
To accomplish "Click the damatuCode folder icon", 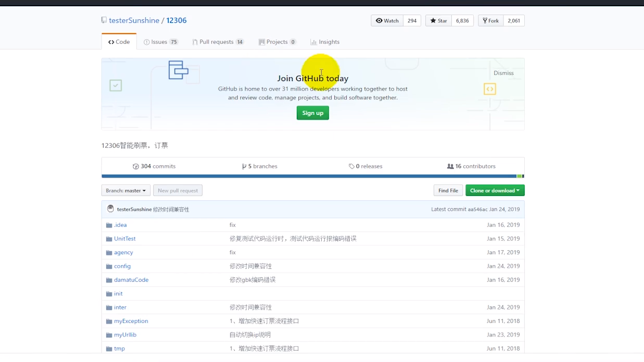I will [x=109, y=280].
